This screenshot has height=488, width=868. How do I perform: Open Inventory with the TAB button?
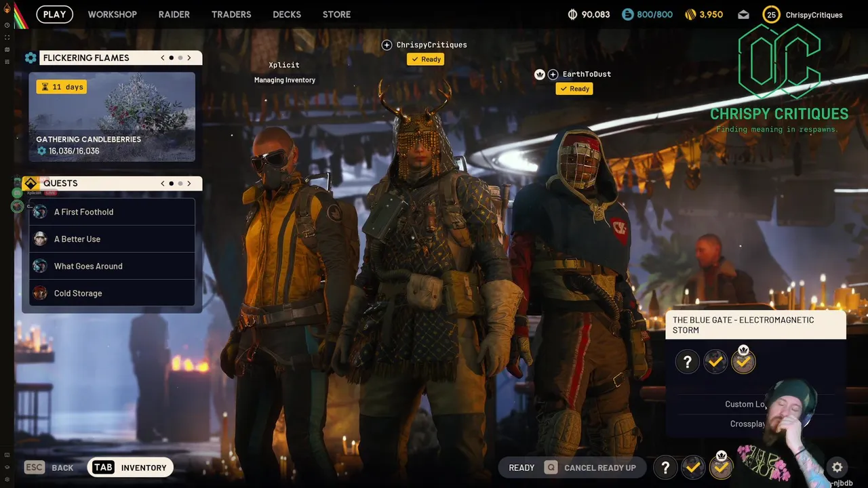point(130,467)
